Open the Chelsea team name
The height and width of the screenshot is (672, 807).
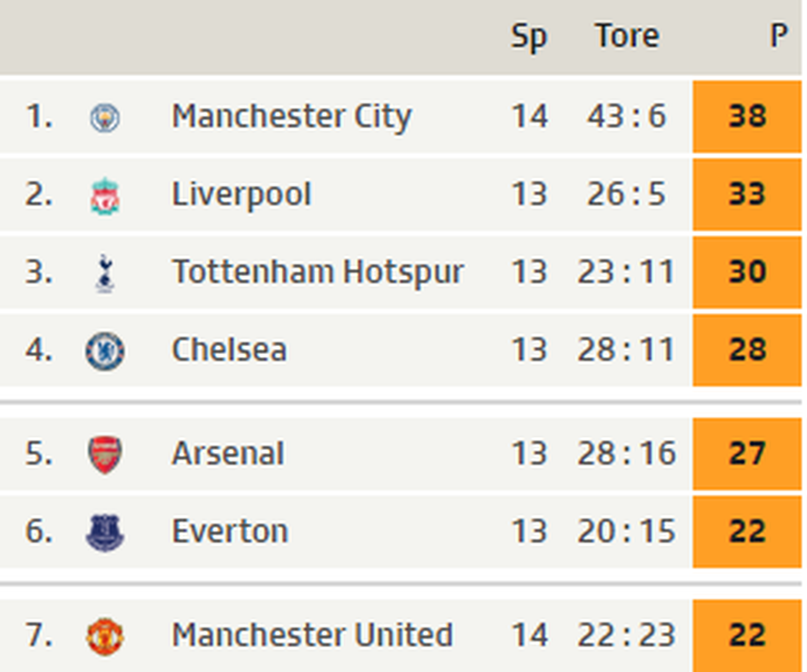(229, 349)
